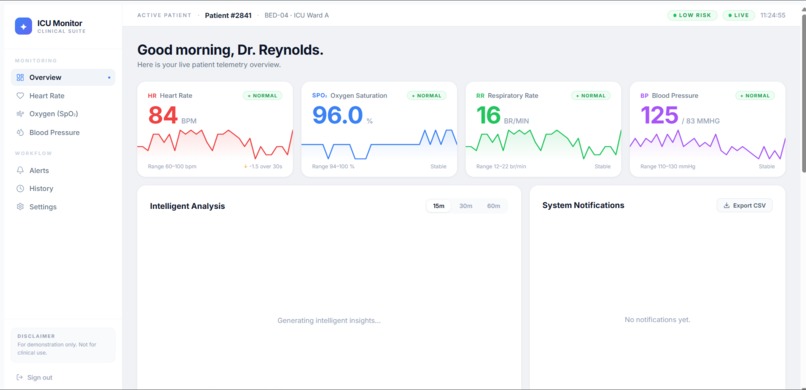Open the Overview page
Screen dimensions: 806x390
[63, 78]
